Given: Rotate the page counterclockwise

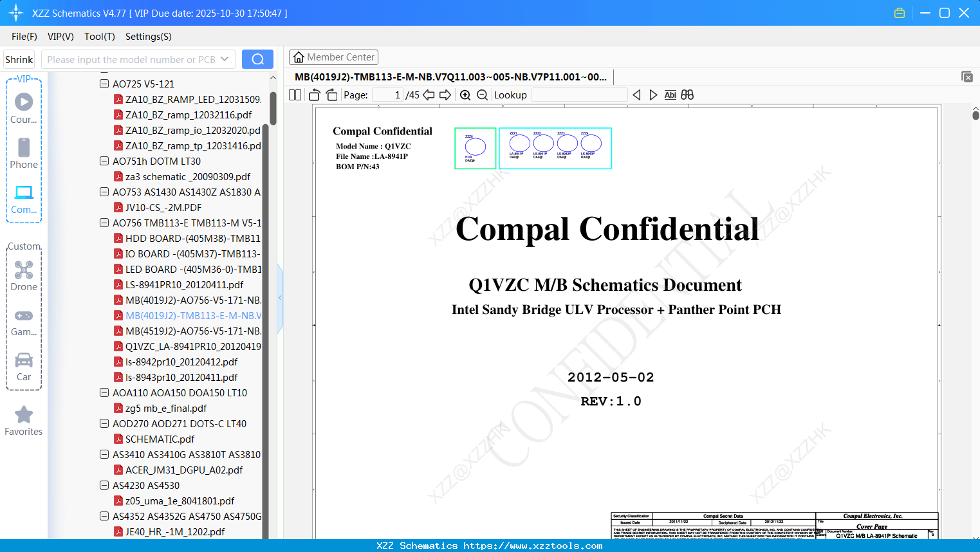Looking at the screenshot, I should [x=315, y=95].
